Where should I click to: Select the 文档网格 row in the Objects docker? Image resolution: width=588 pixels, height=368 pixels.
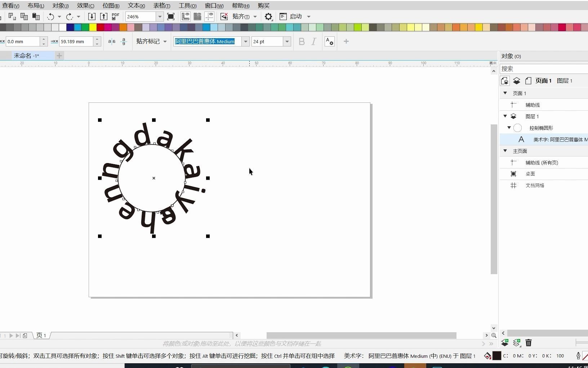pos(544,185)
